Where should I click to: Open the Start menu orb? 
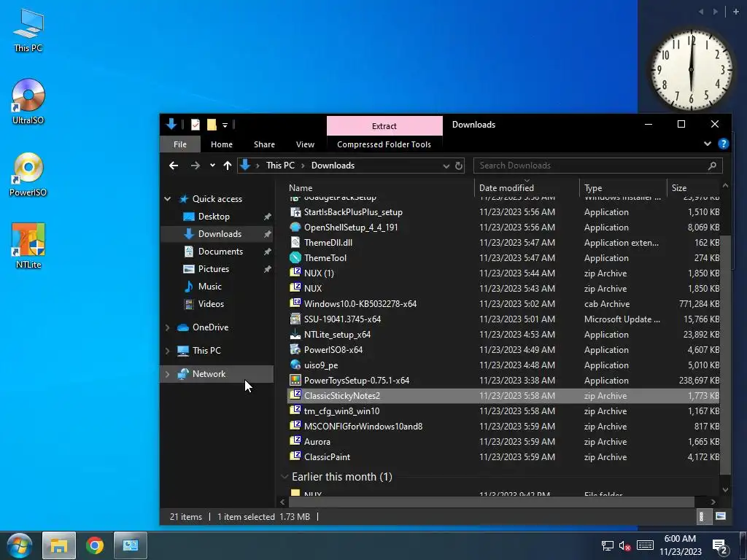(x=19, y=545)
